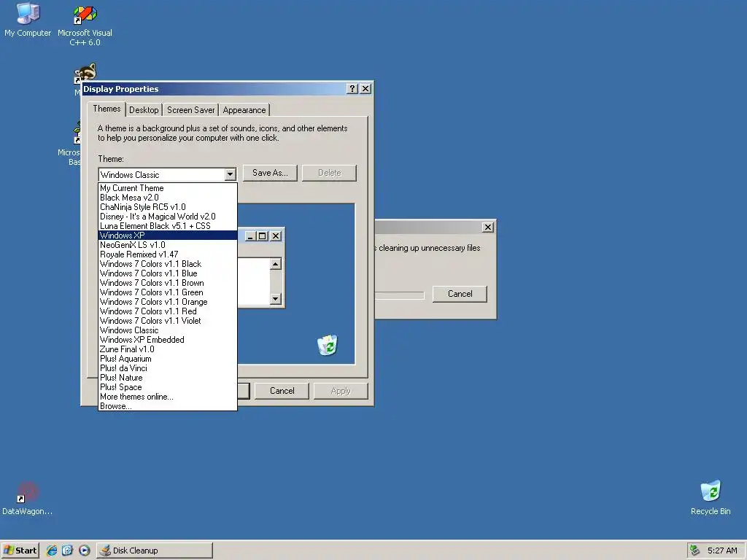This screenshot has height=560, width=747.
Task: Choose Black Mesa v2.0 theme
Action: [x=168, y=198]
